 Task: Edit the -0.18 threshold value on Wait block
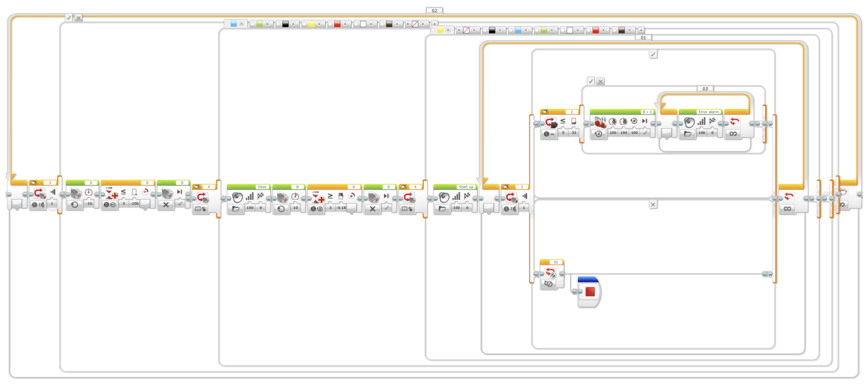click(x=341, y=208)
